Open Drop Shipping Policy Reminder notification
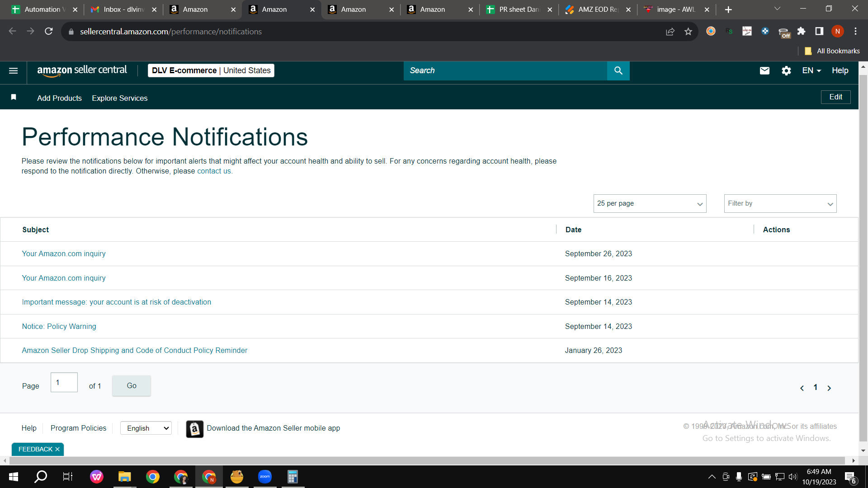 135,350
